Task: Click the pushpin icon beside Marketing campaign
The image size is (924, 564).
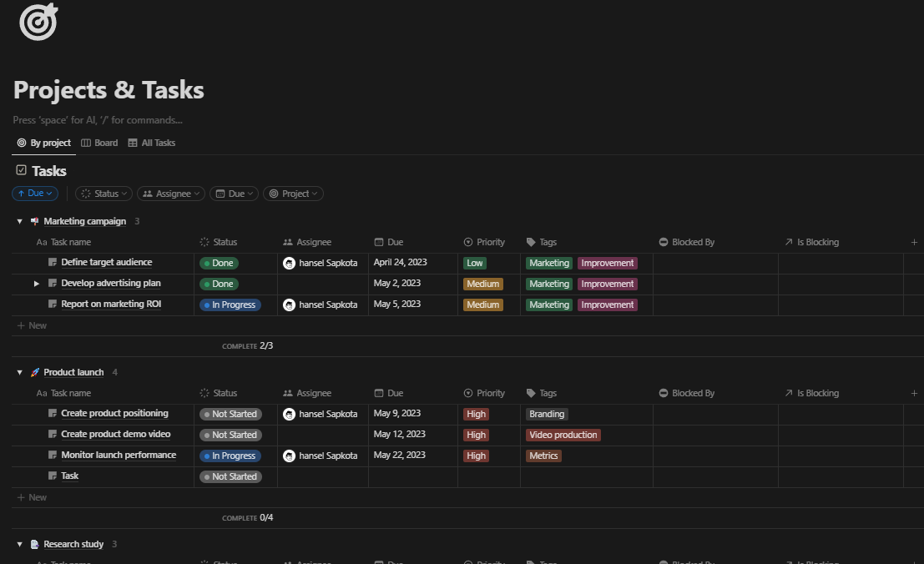Action: click(34, 220)
